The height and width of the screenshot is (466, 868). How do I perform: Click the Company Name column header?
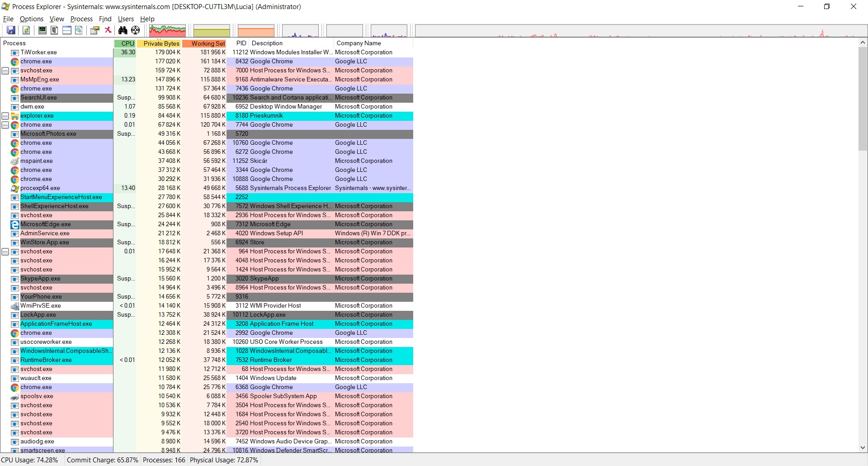pyautogui.click(x=359, y=43)
